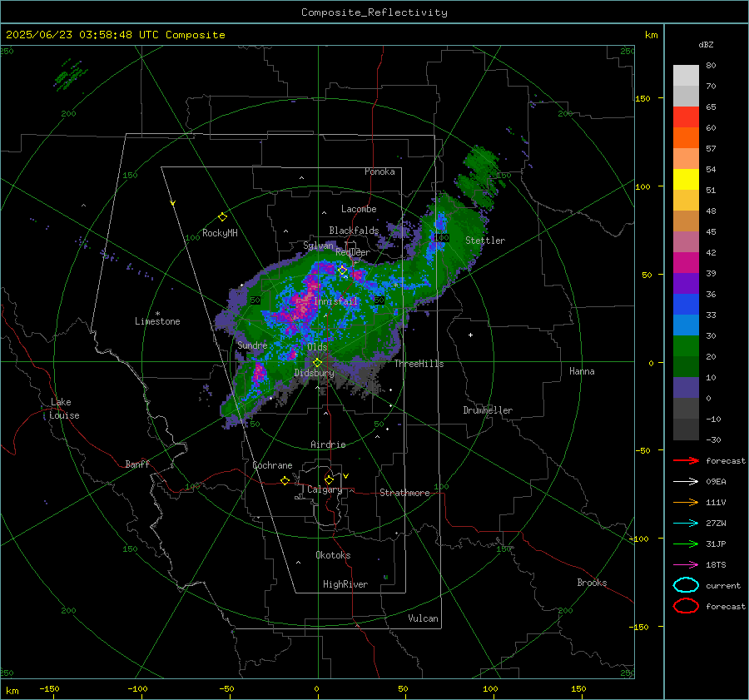
Task: Click the Hanna city label
Action: coord(582,371)
